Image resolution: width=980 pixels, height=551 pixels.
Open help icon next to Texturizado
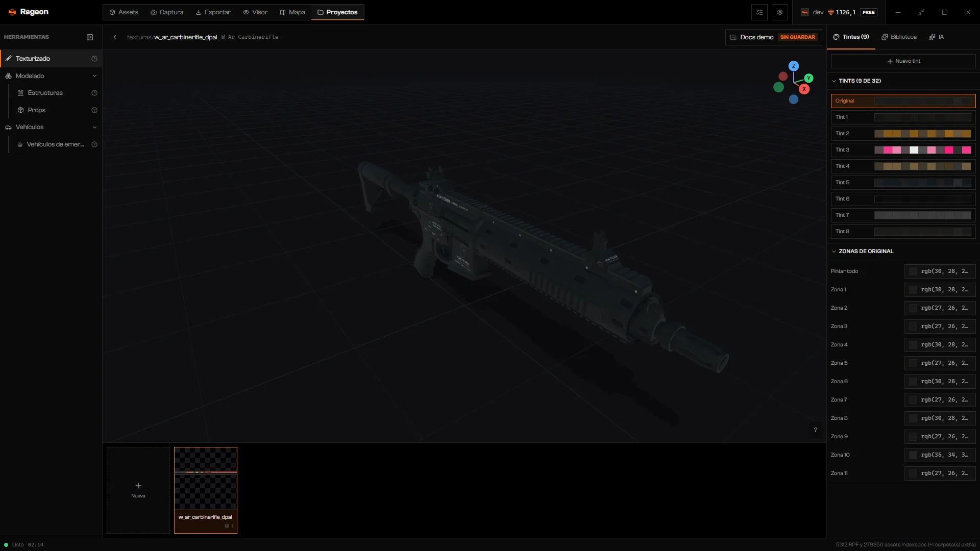coord(94,59)
